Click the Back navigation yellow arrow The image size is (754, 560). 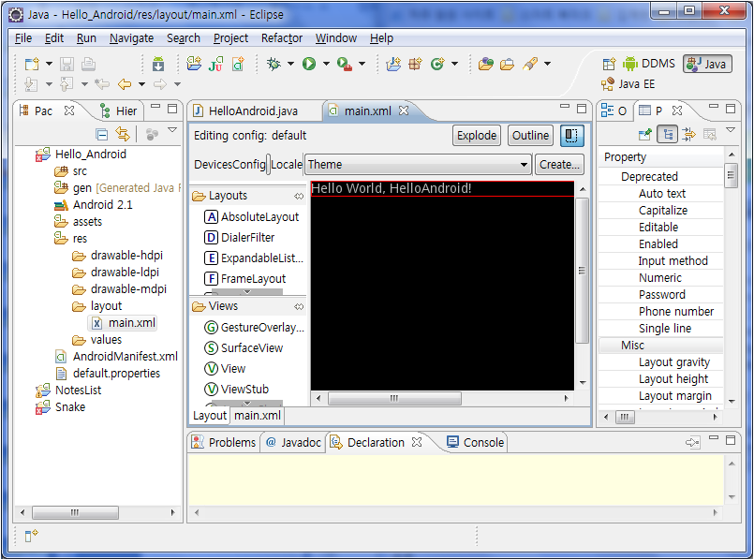[125, 84]
